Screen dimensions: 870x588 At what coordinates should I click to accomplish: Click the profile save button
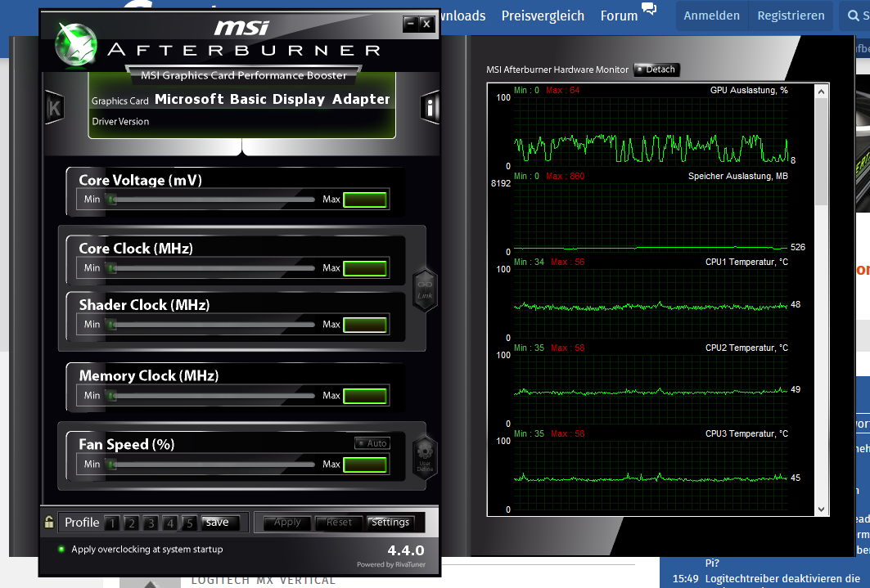pos(219,523)
